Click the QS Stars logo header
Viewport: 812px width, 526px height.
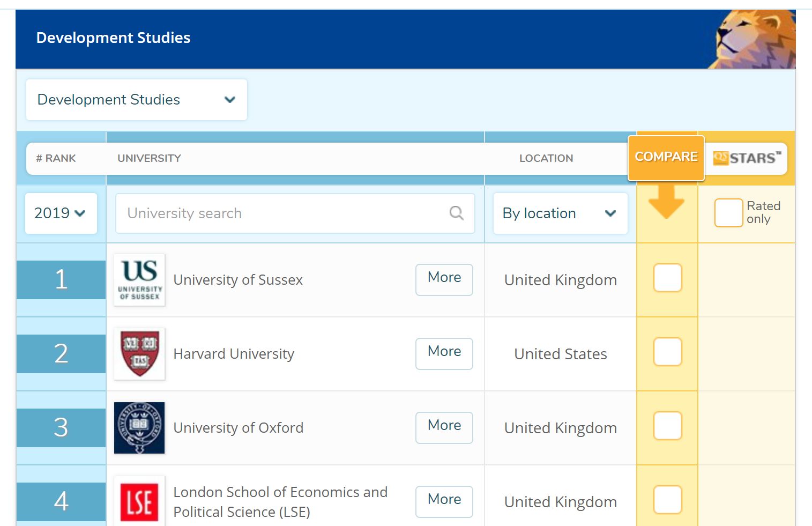pyautogui.click(x=747, y=158)
